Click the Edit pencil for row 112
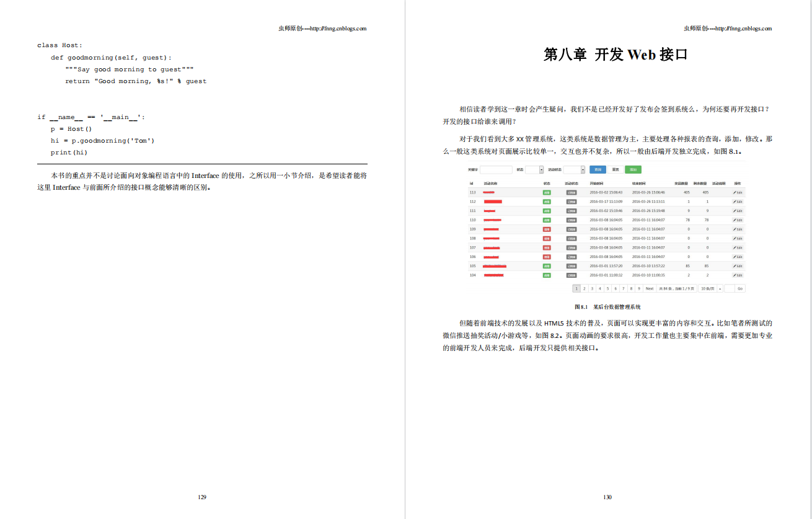 tap(738, 202)
